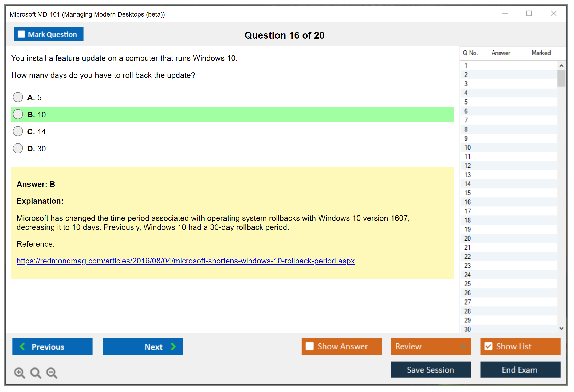Image resolution: width=574 pixels, height=392 pixels.
Task: Click the End Exam button
Action: [x=520, y=370]
